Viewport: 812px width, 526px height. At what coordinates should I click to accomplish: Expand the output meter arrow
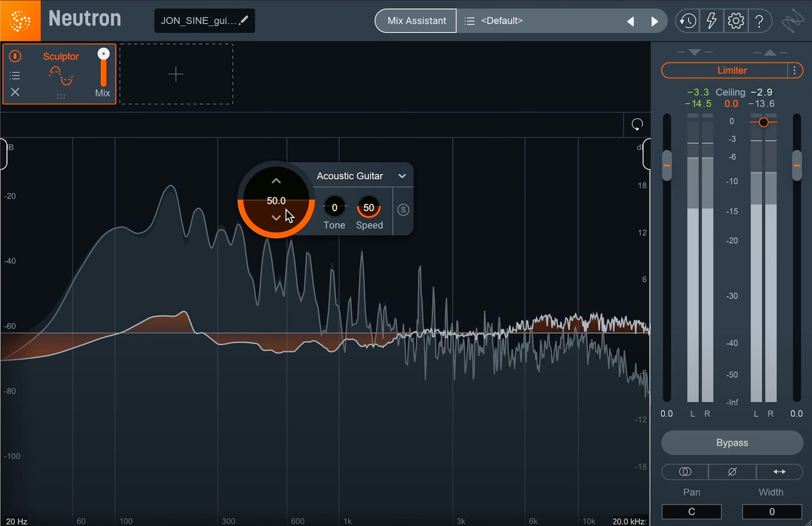point(770,53)
